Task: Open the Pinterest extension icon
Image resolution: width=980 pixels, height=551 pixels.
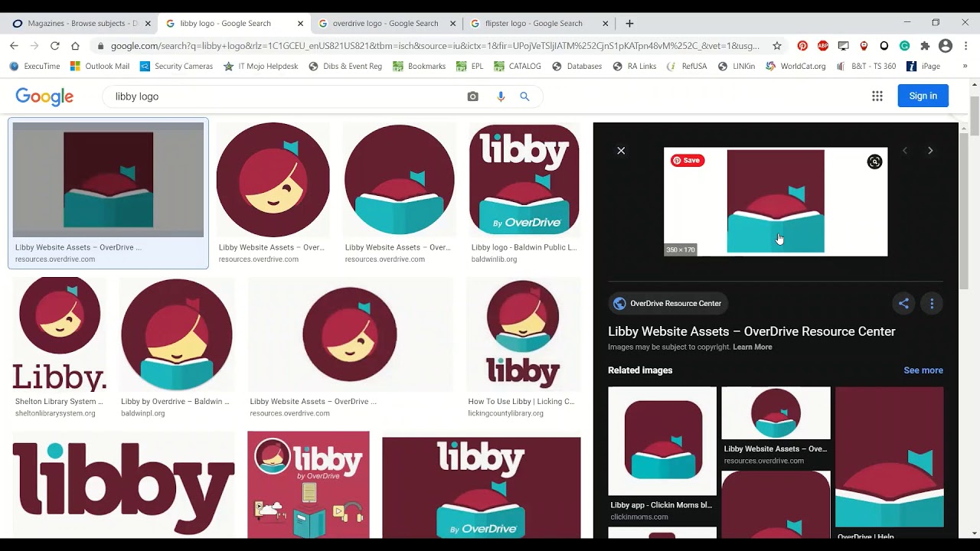Action: pos(802,46)
